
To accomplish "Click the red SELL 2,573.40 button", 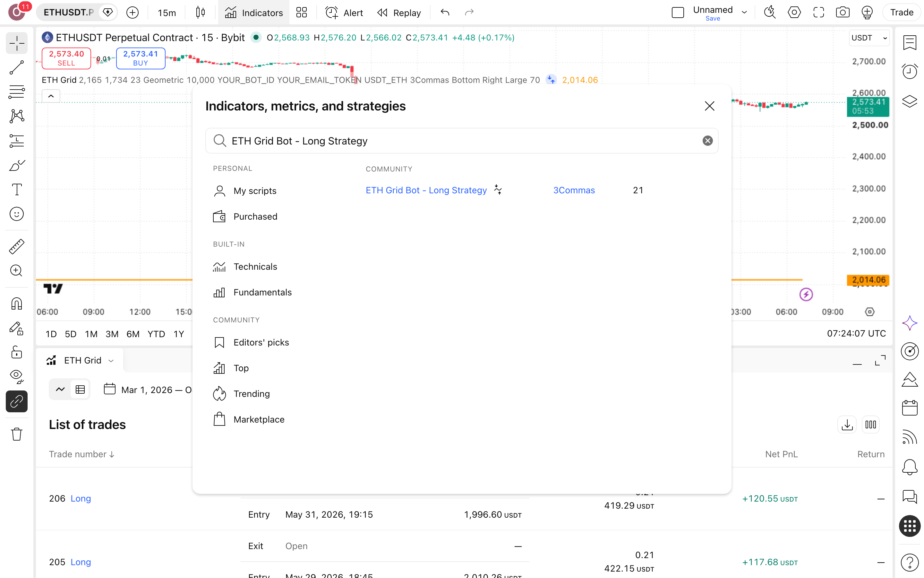I will coord(66,58).
